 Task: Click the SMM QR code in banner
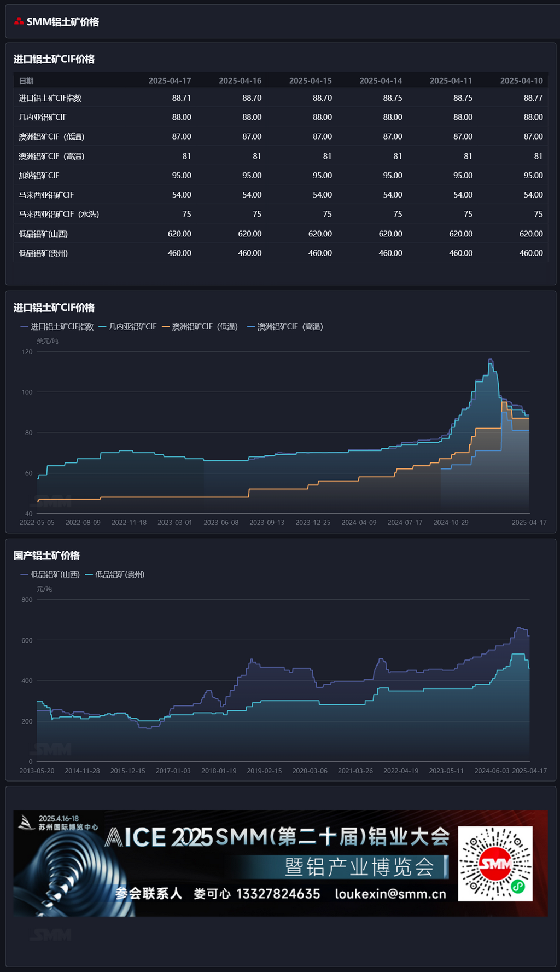[x=495, y=864]
